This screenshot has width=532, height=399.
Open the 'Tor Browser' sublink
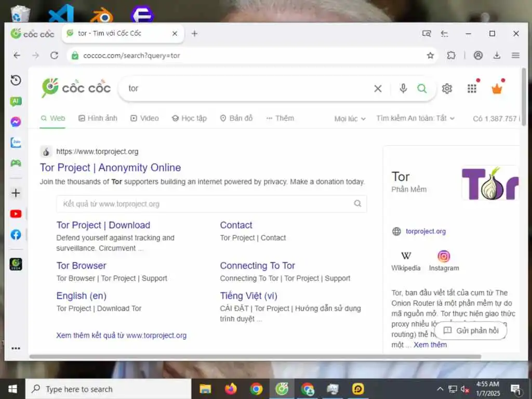(81, 265)
